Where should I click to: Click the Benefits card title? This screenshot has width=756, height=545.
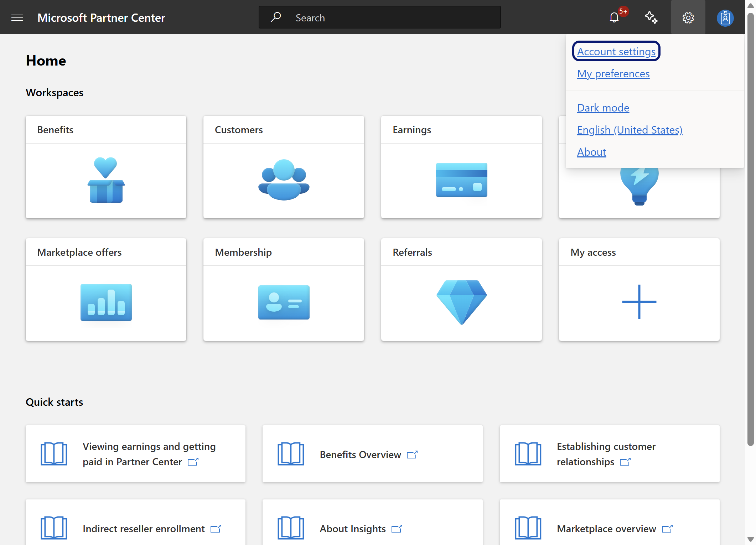(55, 130)
